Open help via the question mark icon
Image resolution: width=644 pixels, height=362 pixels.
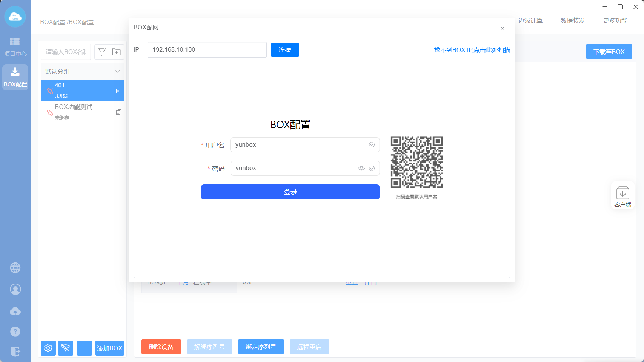[x=15, y=331]
